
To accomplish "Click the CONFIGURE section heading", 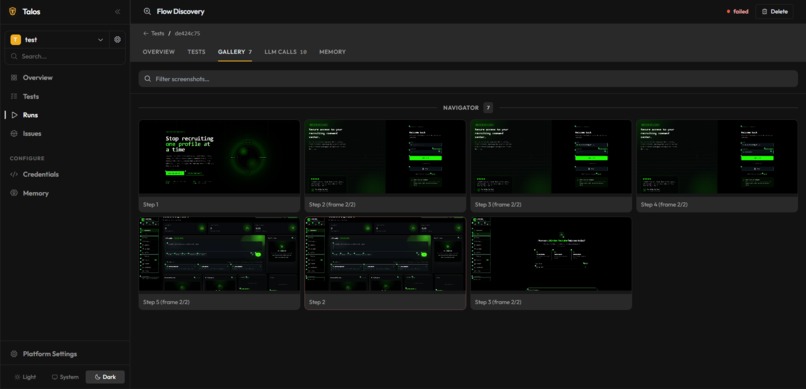I will coord(27,158).
